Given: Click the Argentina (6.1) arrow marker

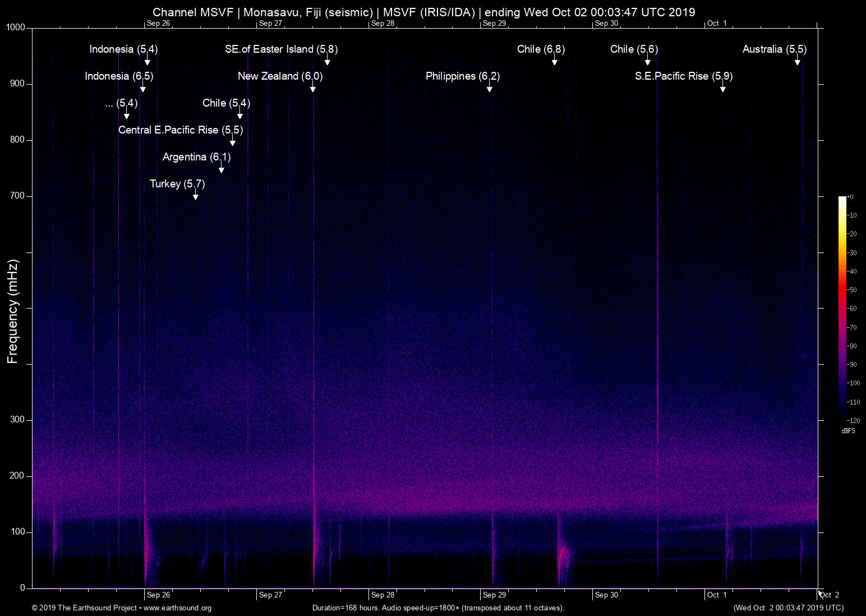Looking at the screenshot, I should (221, 169).
